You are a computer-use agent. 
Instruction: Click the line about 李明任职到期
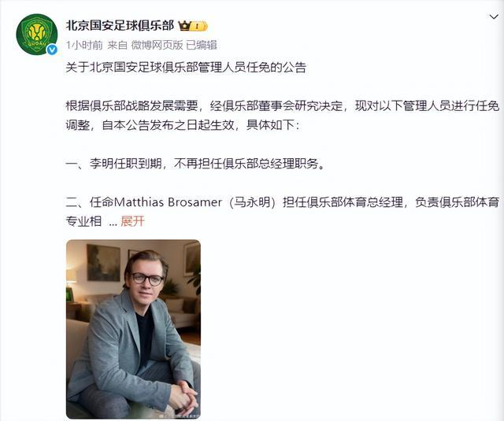(x=195, y=164)
